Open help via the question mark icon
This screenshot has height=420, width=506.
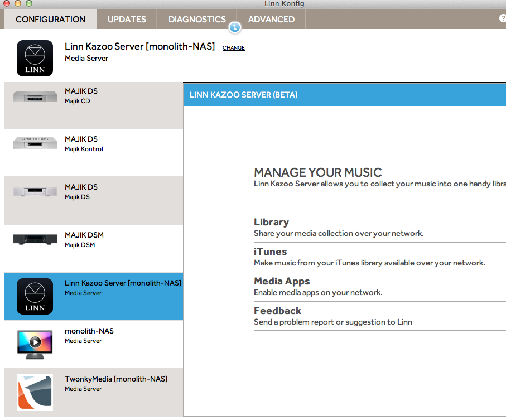point(503,18)
